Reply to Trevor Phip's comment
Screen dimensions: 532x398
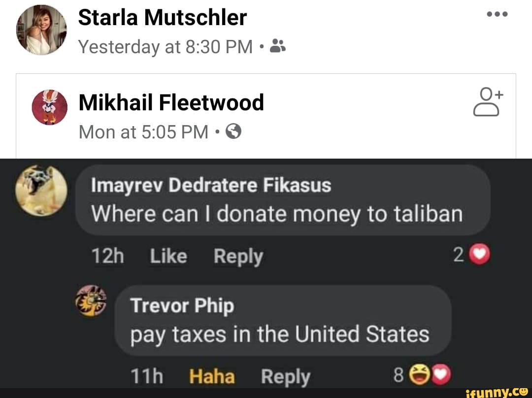click(286, 375)
